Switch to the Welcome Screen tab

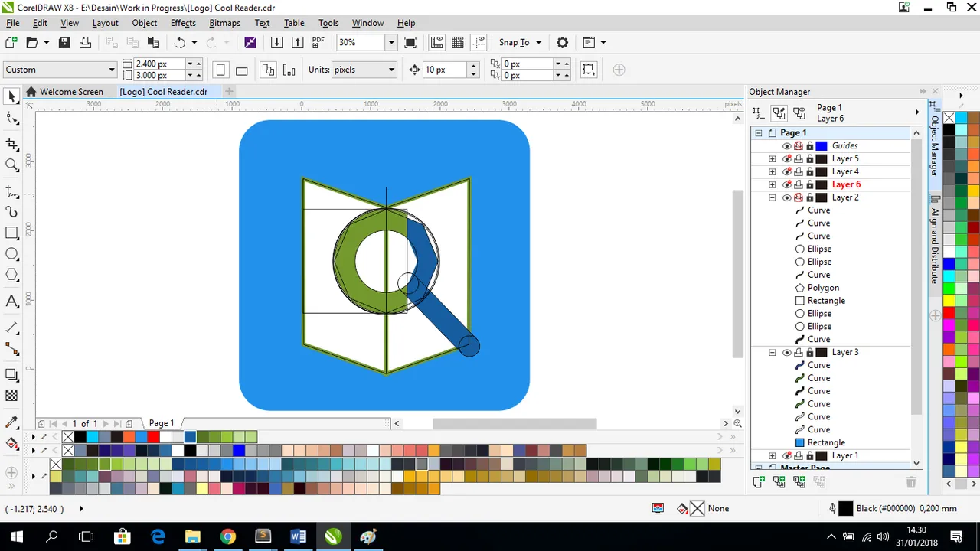click(71, 92)
